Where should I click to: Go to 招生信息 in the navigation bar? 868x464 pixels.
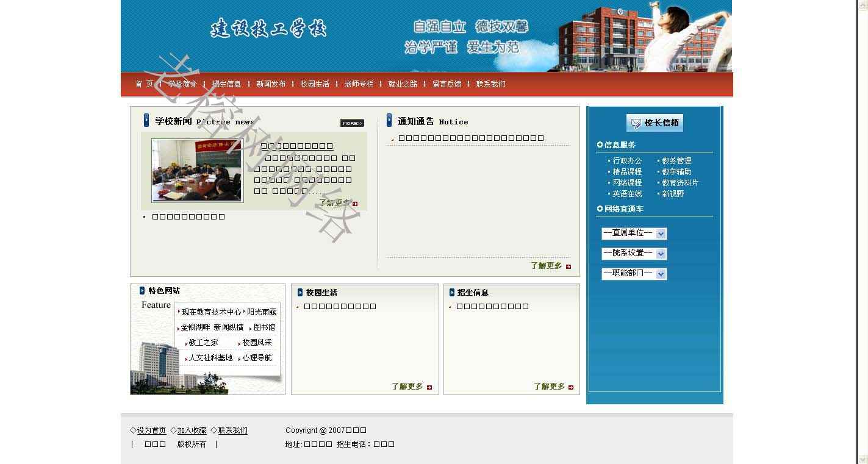tap(226, 84)
